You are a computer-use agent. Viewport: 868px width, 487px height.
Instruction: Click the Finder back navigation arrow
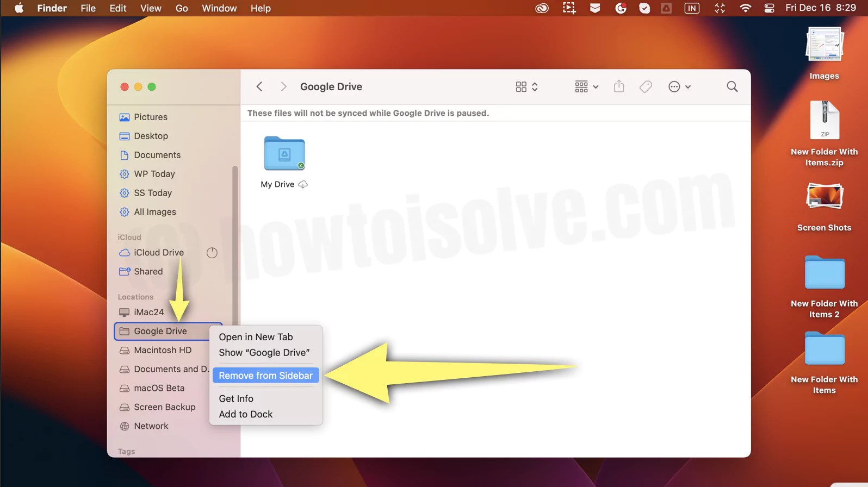pyautogui.click(x=259, y=86)
